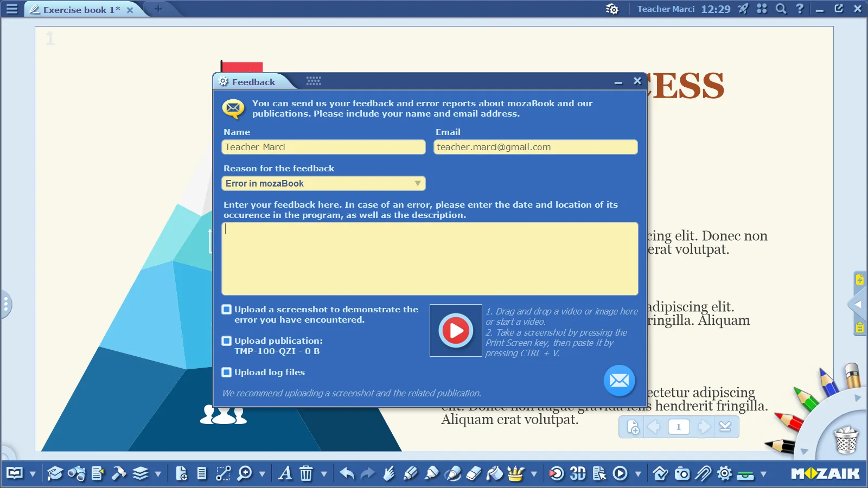Screen dimensions: 868x488
Task: Click the undo arrow icon
Action: 347,473
